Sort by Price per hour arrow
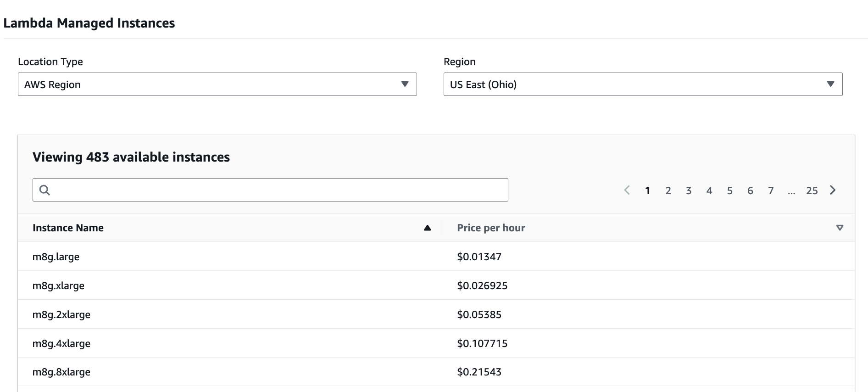This screenshot has height=392, width=868. pos(840,228)
